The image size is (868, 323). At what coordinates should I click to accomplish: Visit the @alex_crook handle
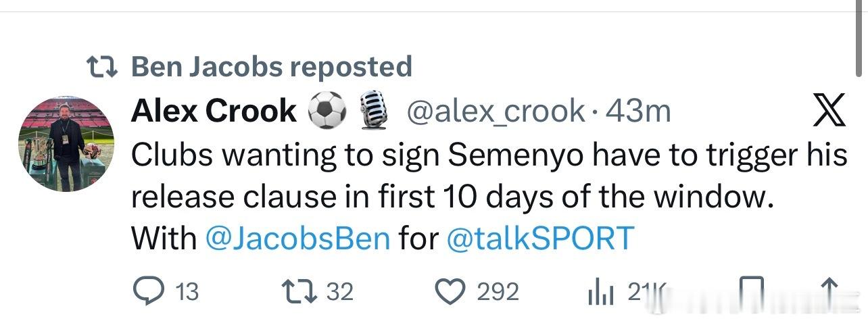tap(494, 111)
